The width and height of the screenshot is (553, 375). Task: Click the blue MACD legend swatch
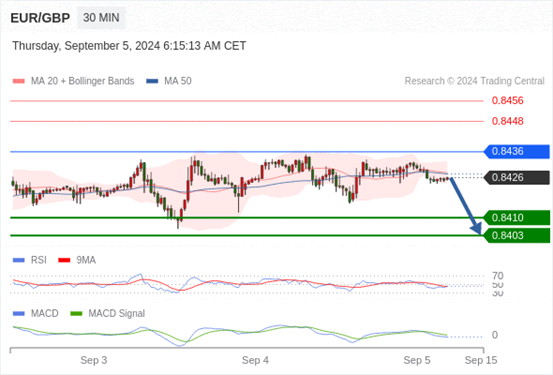click(x=19, y=314)
